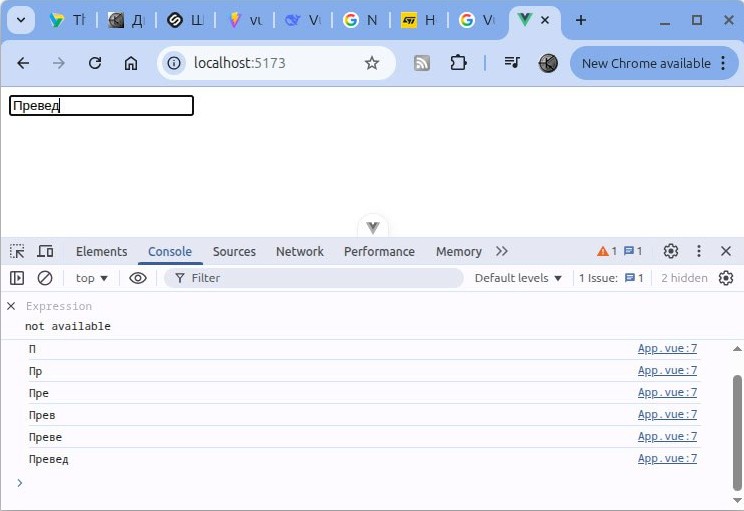Expand the Default levels dropdown
Image resolution: width=744 pixels, height=511 pixels.
pyautogui.click(x=518, y=278)
